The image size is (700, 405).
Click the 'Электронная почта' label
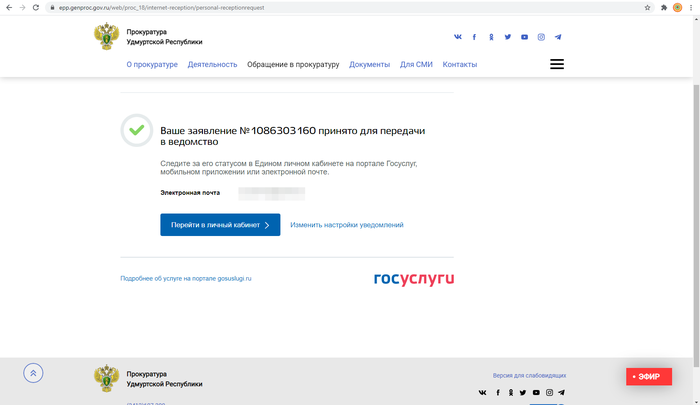click(190, 193)
